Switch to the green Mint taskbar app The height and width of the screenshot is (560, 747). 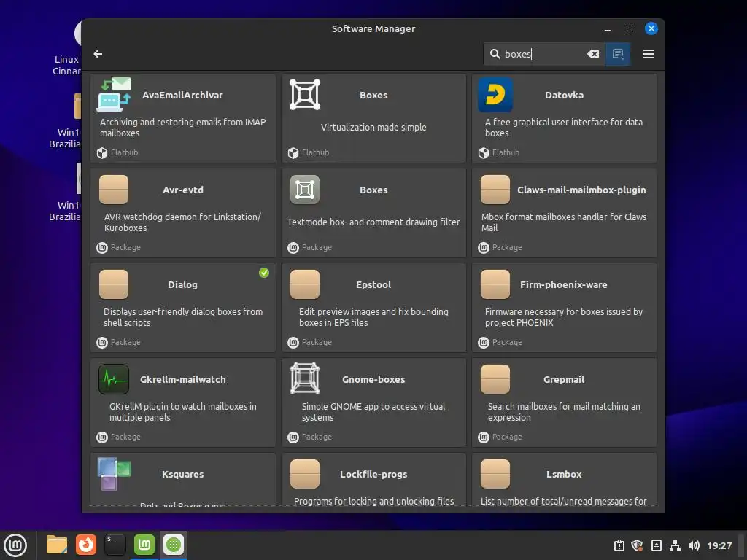tap(144, 545)
